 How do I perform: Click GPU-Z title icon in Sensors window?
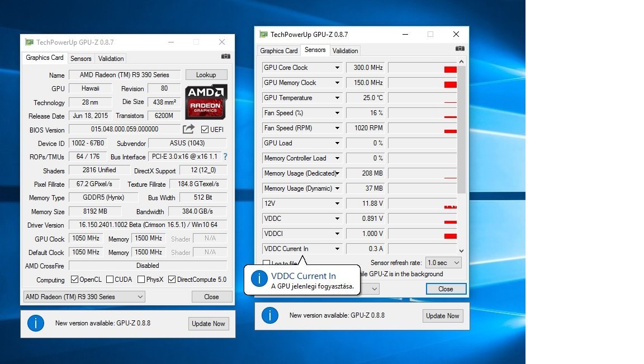264,34
